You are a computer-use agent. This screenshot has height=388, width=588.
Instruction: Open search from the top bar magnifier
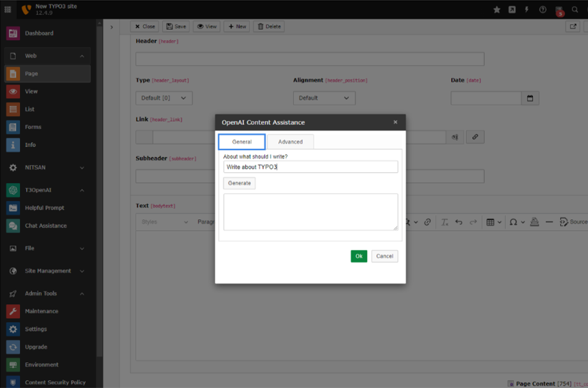pyautogui.click(x=574, y=9)
